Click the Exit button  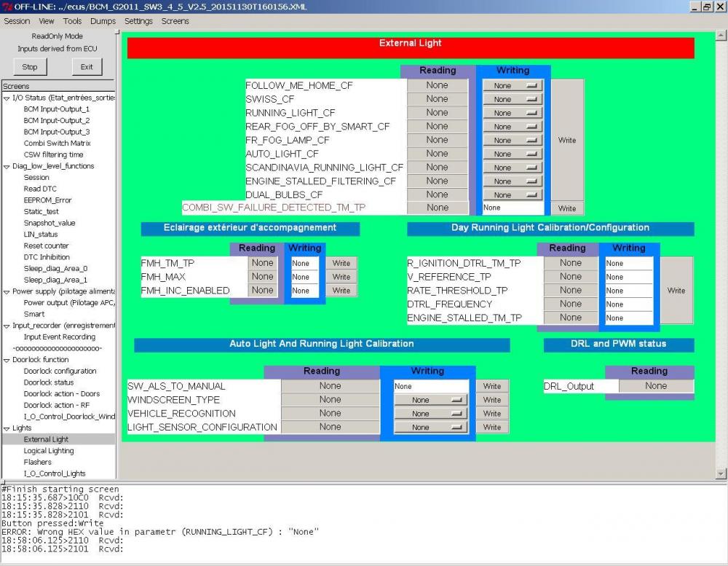coord(87,67)
